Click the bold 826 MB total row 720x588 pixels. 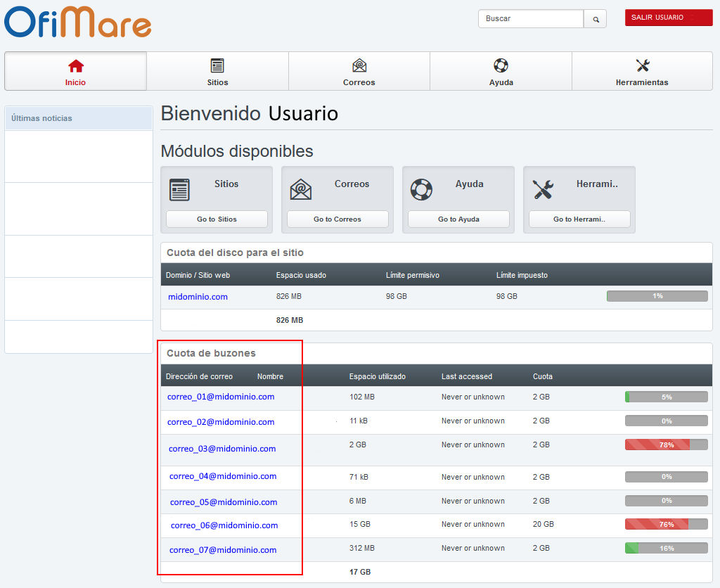tap(290, 320)
